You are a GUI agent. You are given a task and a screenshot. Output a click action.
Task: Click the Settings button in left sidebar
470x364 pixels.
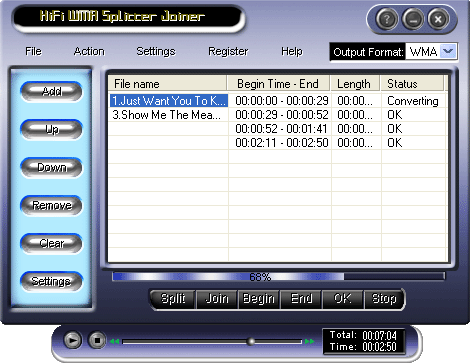tap(51, 281)
